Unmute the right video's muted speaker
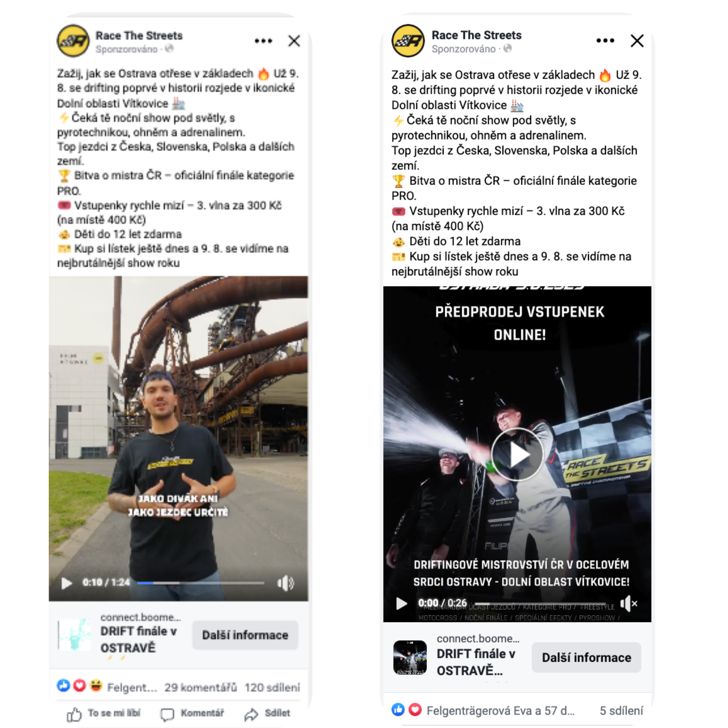Image resolution: width=728 pixels, height=728 pixels. (628, 603)
